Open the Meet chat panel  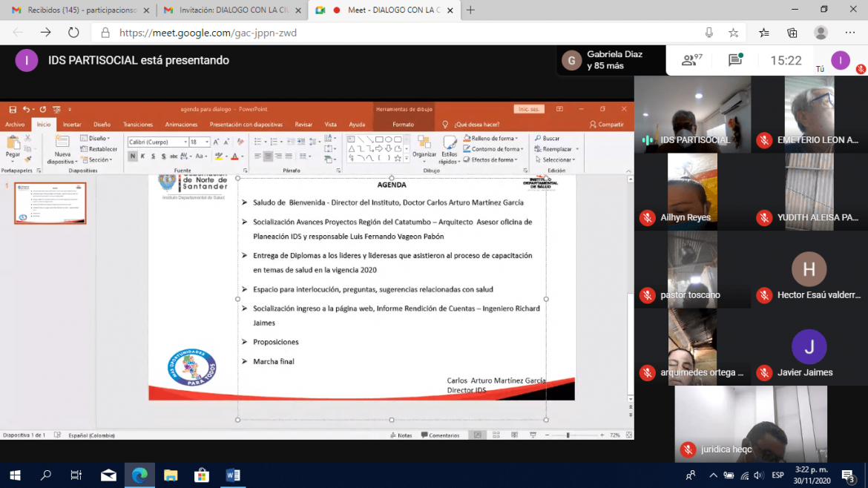pos(735,61)
